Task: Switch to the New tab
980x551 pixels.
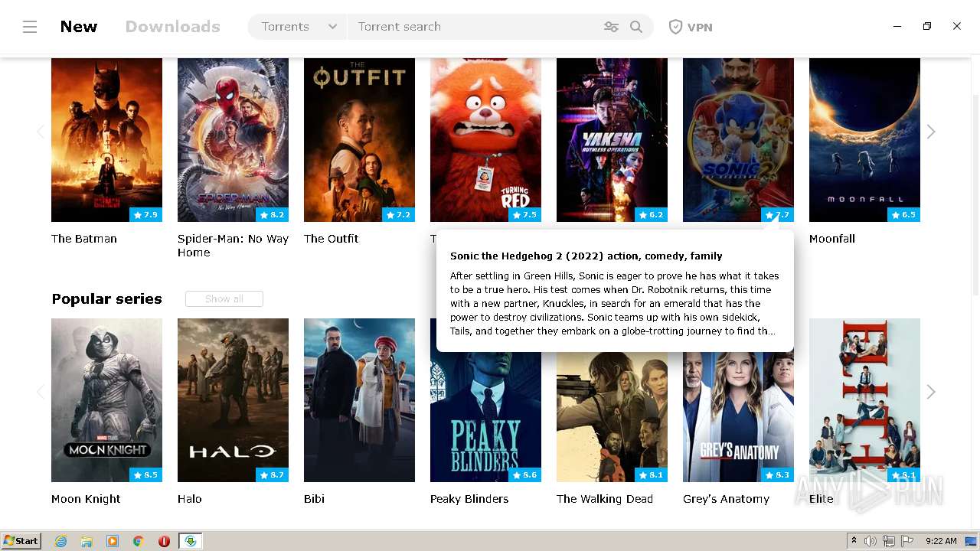Action: pos(79,27)
